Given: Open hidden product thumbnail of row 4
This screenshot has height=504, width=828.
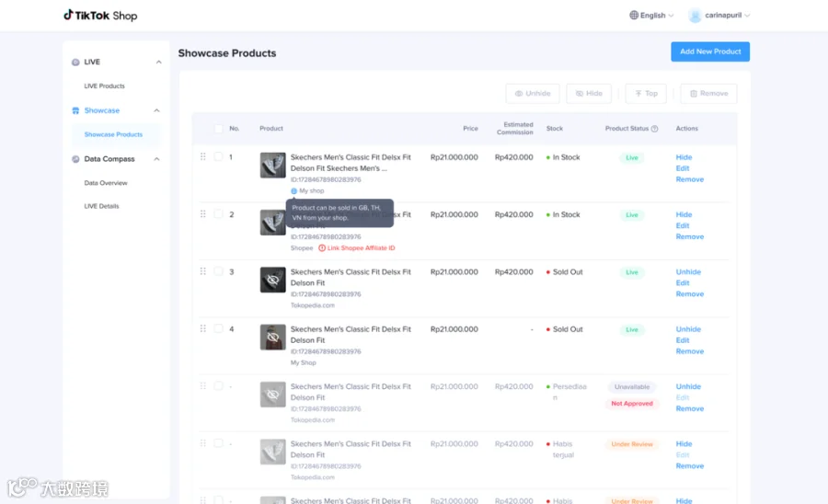Looking at the screenshot, I should (272, 338).
